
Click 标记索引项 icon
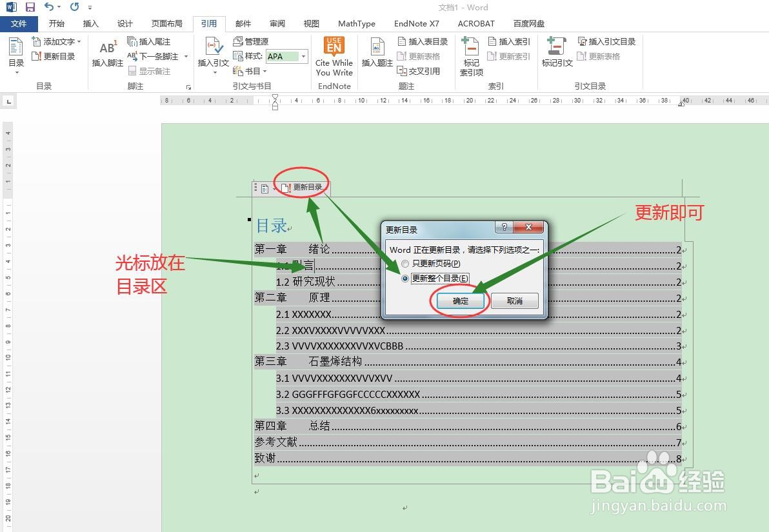472,56
